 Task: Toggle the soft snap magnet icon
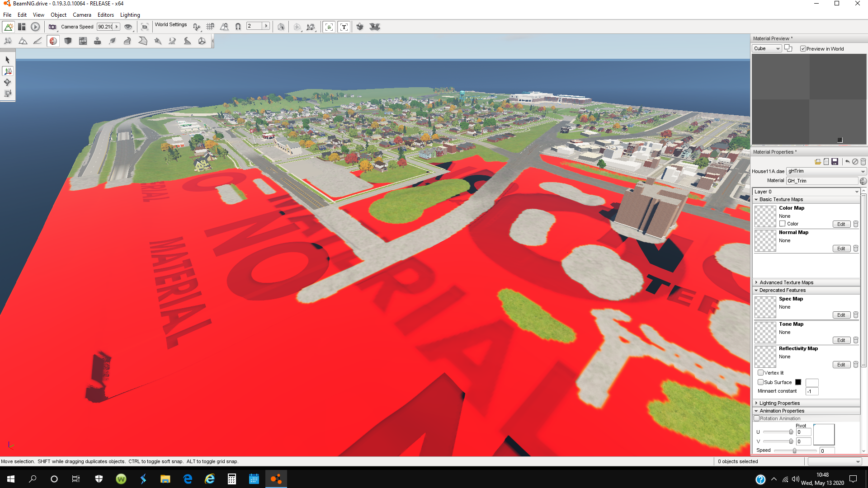[238, 27]
